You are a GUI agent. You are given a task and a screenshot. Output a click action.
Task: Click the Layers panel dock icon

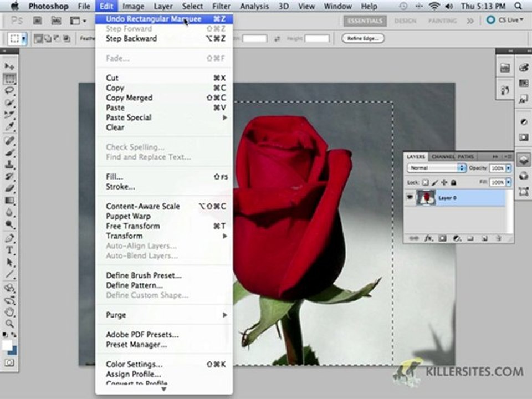(524, 160)
